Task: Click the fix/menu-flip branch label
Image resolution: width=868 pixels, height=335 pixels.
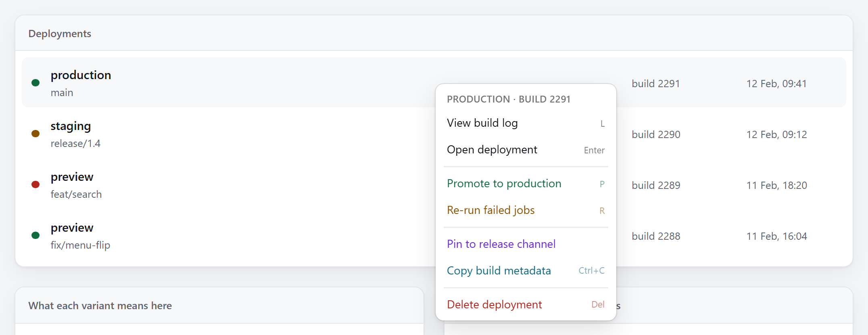Action: [x=80, y=245]
